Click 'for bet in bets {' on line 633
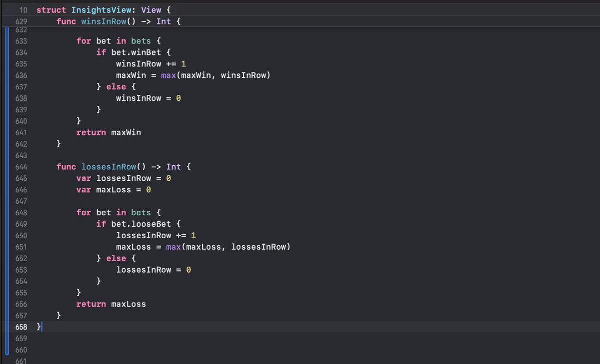This screenshot has height=364, width=600. click(118, 41)
